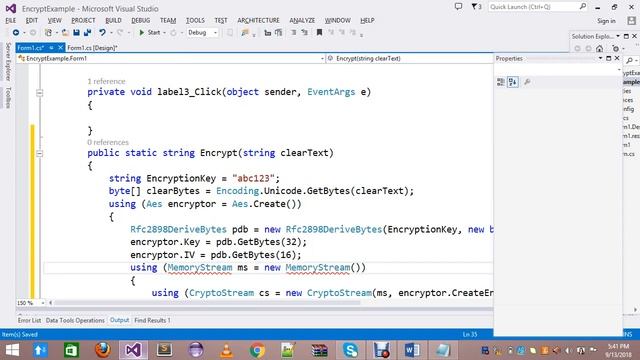Screen dimensions: 640x360
Task: Open the TEST menu
Action: pos(221,20)
